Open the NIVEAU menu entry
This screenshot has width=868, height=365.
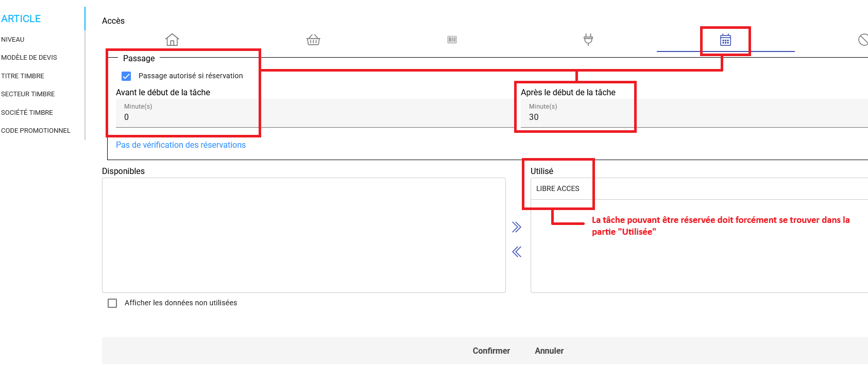13,40
